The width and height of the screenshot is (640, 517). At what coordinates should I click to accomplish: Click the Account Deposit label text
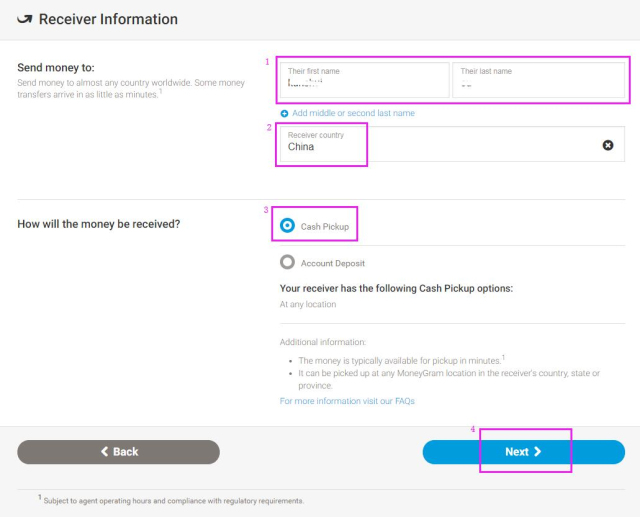[333, 263]
